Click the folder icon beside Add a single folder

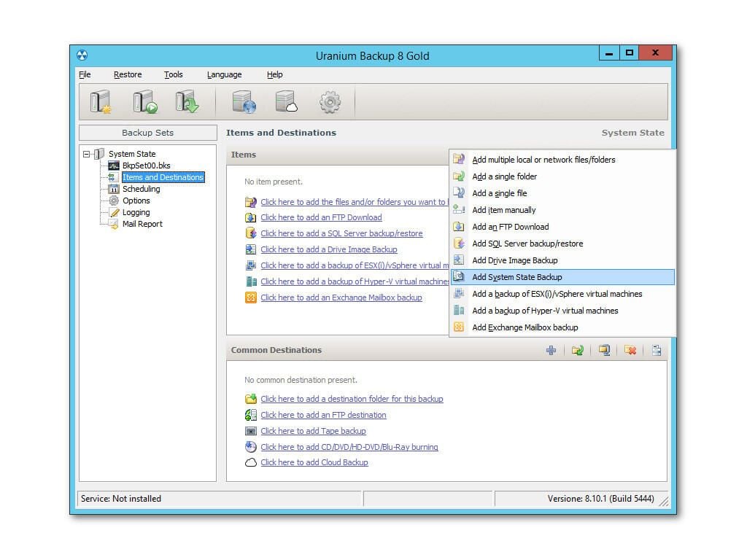point(459,176)
